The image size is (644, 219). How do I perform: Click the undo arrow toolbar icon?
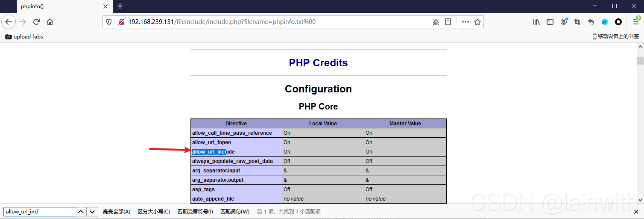pyautogui.click(x=591, y=22)
